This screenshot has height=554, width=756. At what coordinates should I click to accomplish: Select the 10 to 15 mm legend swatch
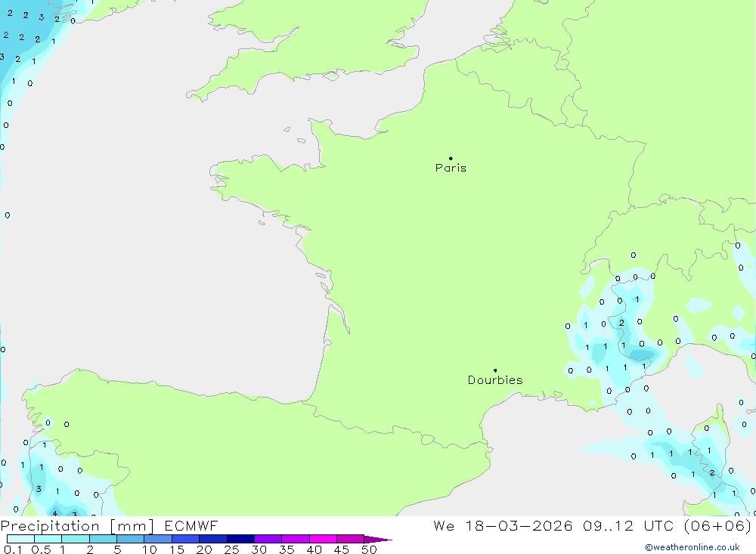(x=158, y=539)
